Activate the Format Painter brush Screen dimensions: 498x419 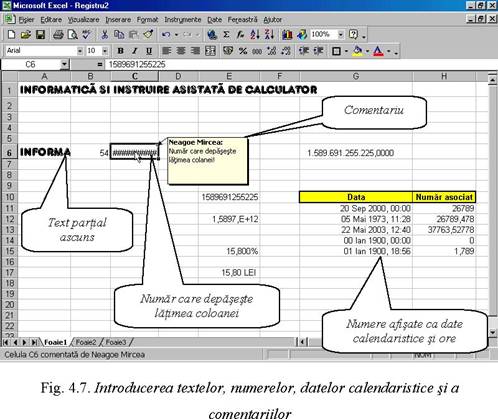click(x=148, y=35)
